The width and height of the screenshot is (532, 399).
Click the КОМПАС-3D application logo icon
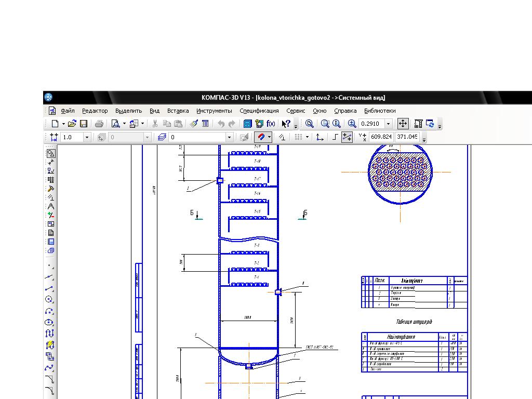click(x=48, y=97)
